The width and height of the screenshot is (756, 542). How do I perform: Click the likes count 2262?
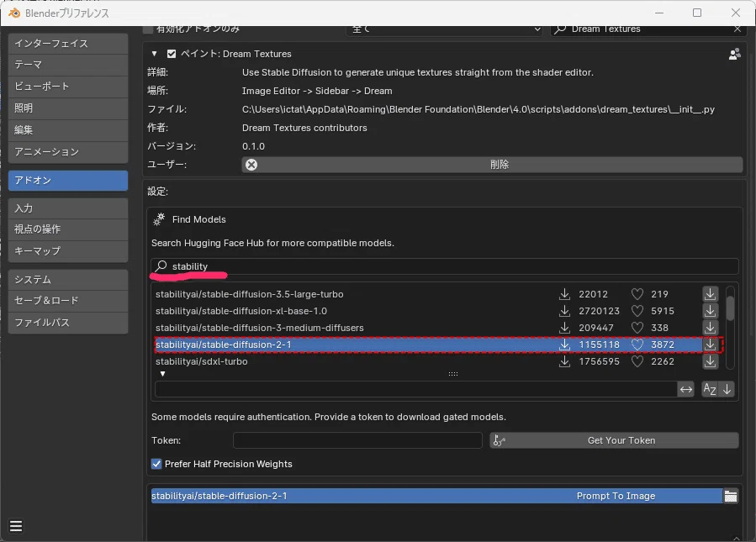pyautogui.click(x=663, y=361)
